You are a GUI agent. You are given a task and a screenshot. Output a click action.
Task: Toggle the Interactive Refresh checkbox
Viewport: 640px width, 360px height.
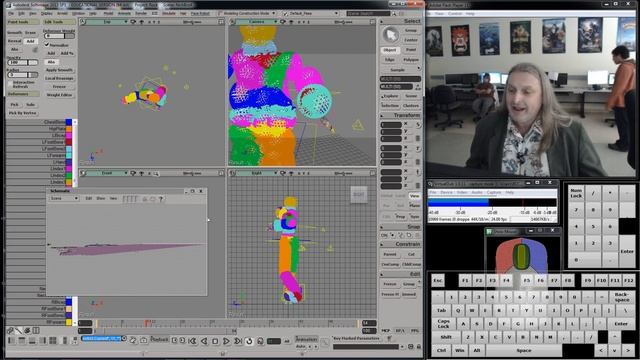(x=10, y=84)
